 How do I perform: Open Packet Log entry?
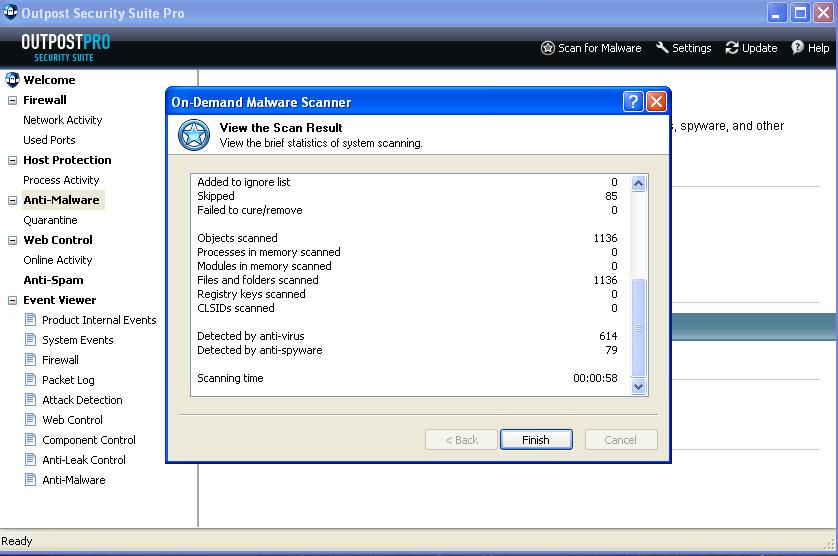68,380
